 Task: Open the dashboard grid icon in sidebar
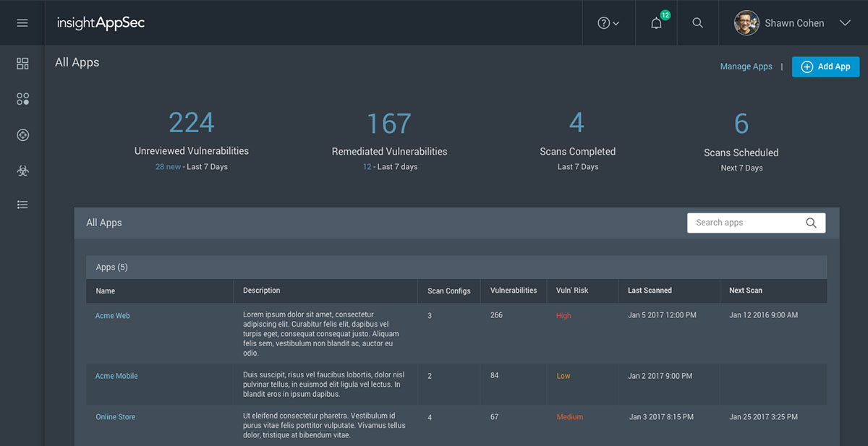pos(22,64)
